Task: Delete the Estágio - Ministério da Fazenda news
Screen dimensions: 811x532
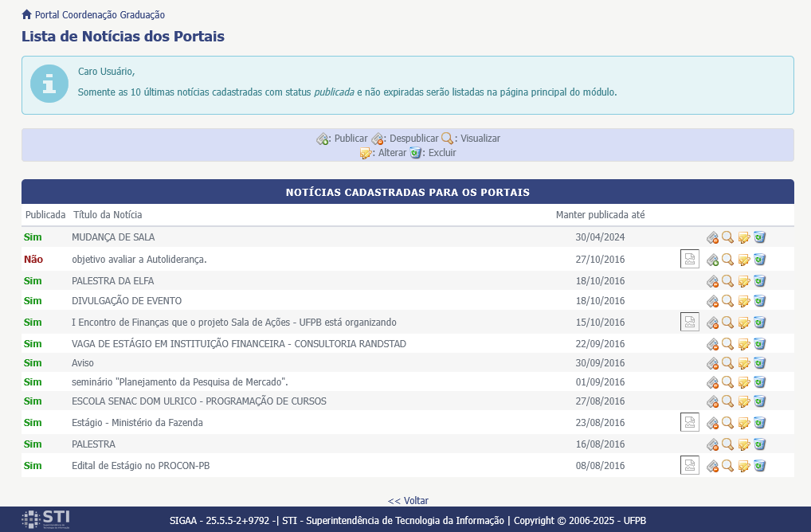Action: click(x=759, y=423)
